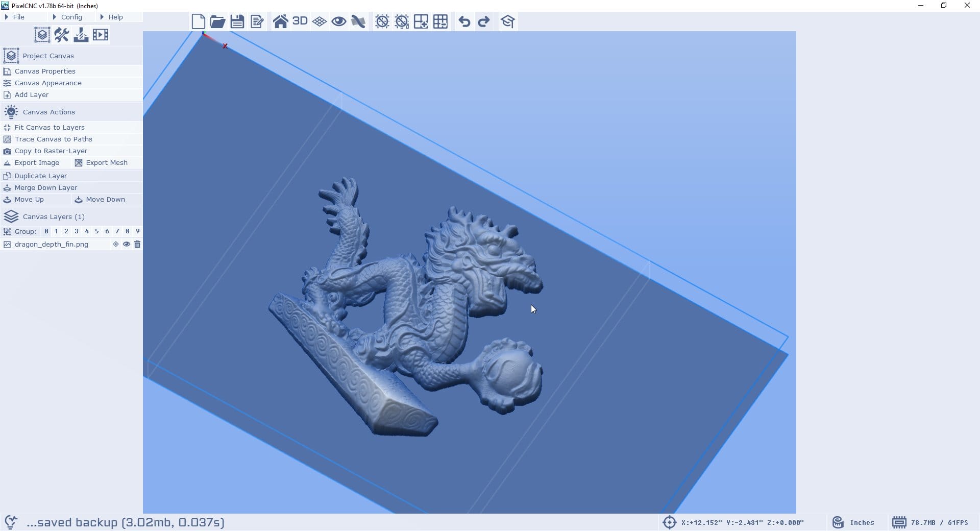Screen dimensions: 980x531
Task: Click the undo arrow icon
Action: point(464,21)
